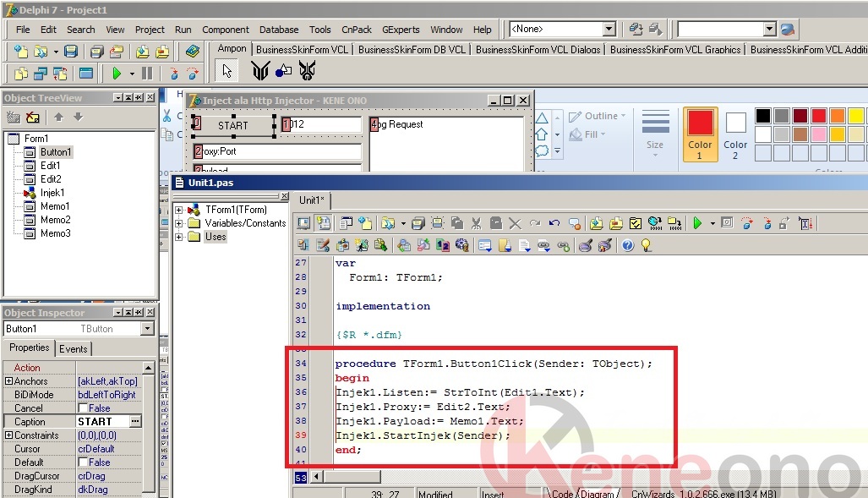The width and height of the screenshot is (868, 498).
Task: Pick the black color swatch
Action: coord(763,115)
